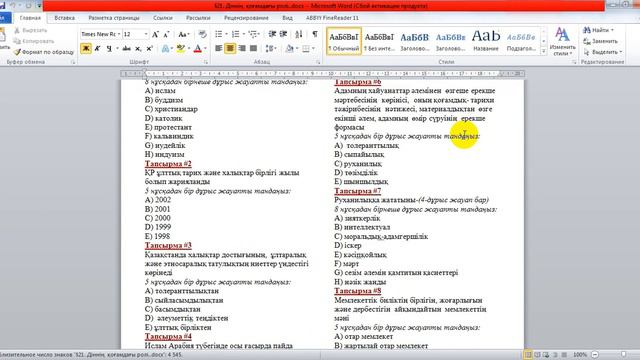Toggle superscript formatting

tap(149, 49)
